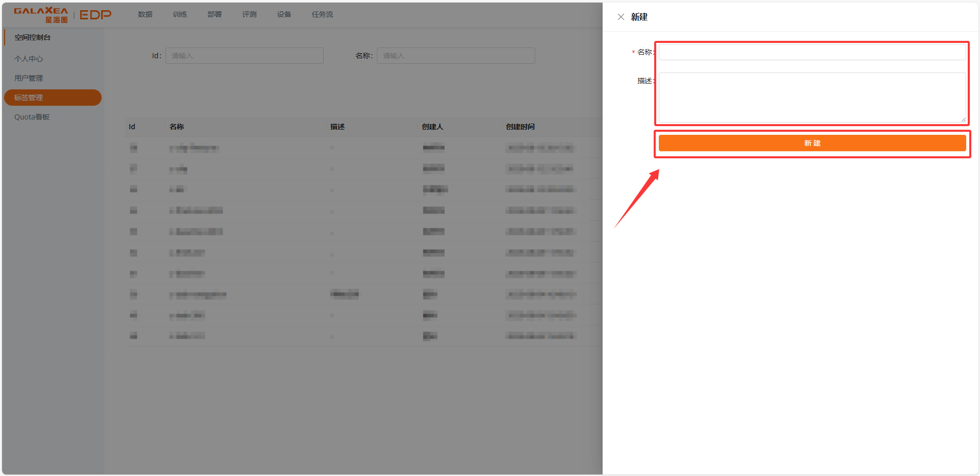
Task: Navigate to 用户管理 in the sidebar
Action: pos(29,78)
